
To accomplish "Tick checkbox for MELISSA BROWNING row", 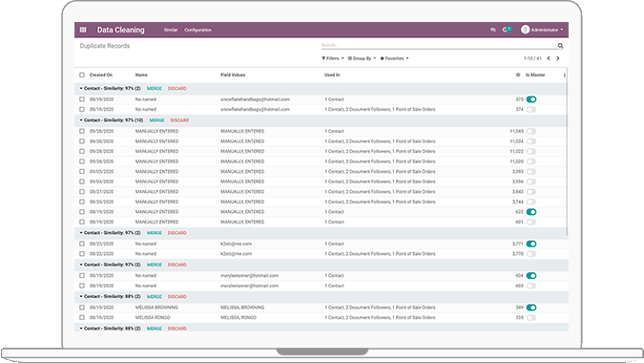I will coord(82,307).
